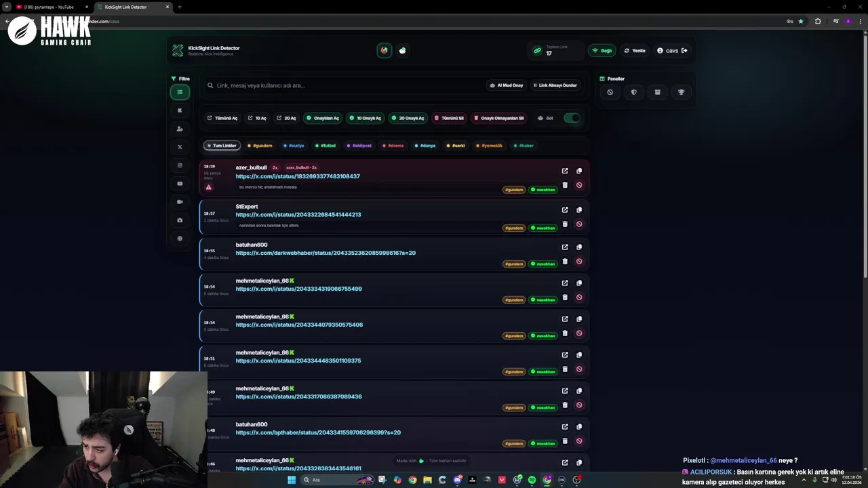This screenshot has height=488, width=868.
Task: Click the Yenile refresh button
Action: coord(635,50)
